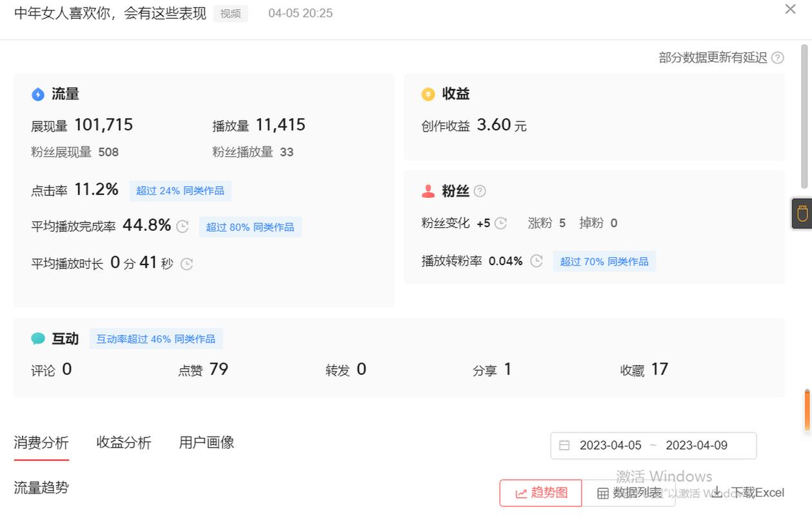Click the 互动率超过 46% 同类作品 badge
The width and height of the screenshot is (812, 516).
click(156, 339)
